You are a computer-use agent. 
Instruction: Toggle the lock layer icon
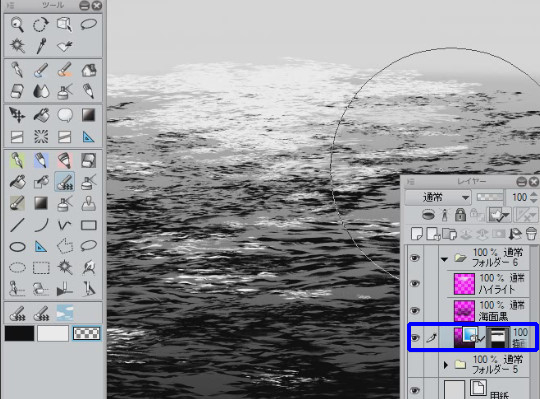pyautogui.click(x=460, y=215)
